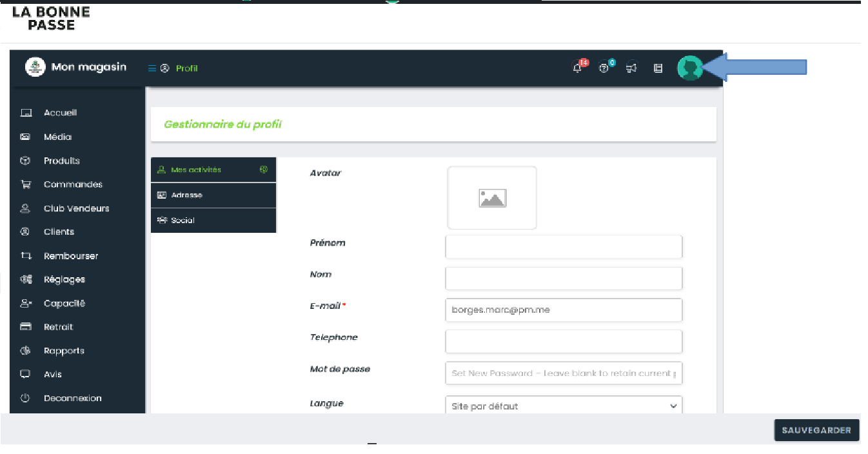Toggle the hamburger sidebar menu icon
868x454 pixels.
(152, 68)
